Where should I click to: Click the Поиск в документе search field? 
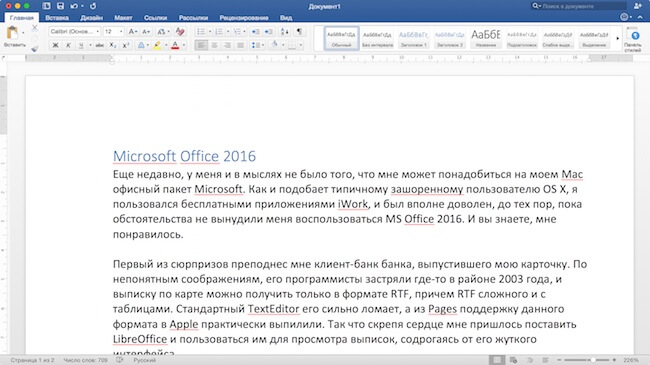coord(579,6)
